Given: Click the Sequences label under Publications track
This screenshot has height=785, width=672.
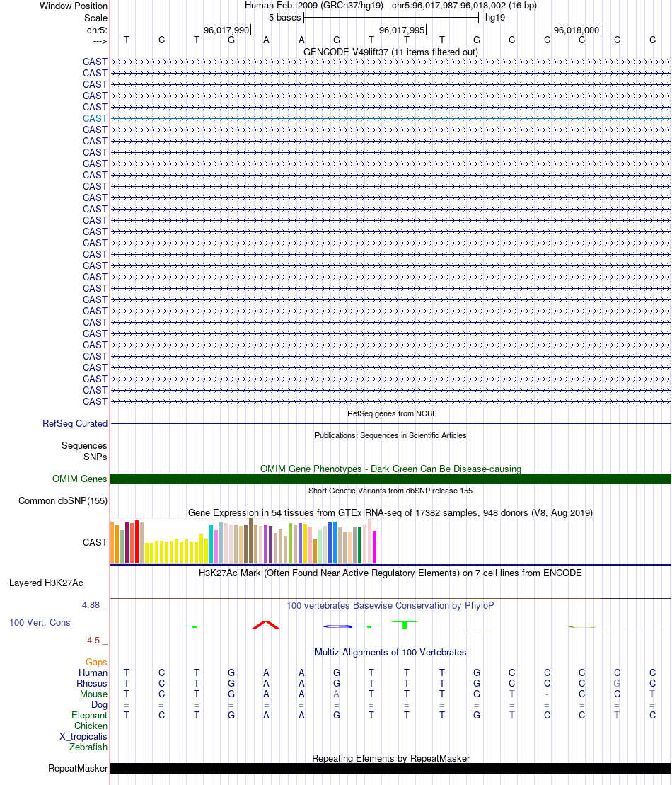Looking at the screenshot, I should pos(84,445).
